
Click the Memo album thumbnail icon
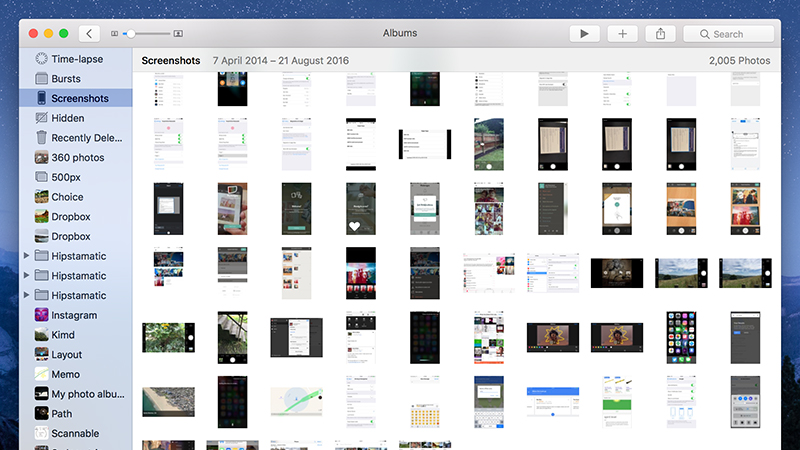[x=41, y=374]
